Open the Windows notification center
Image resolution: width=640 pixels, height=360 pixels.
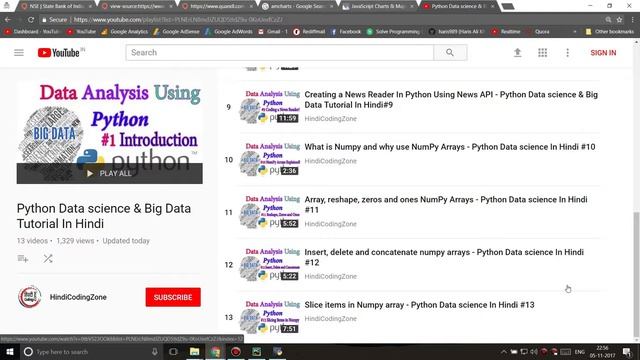point(627,351)
